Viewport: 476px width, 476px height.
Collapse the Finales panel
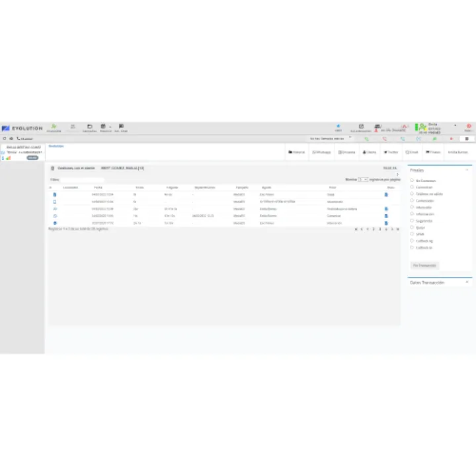point(467,170)
